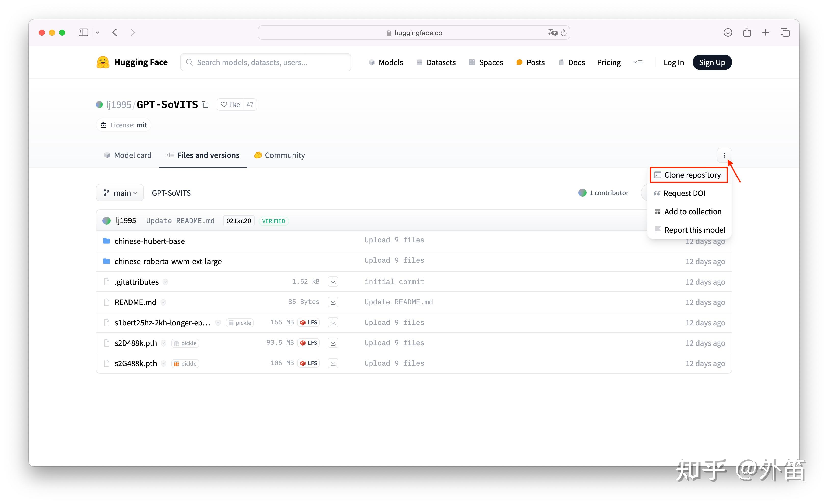Image resolution: width=828 pixels, height=504 pixels.
Task: Expand the main branch dropdown
Action: (x=120, y=193)
